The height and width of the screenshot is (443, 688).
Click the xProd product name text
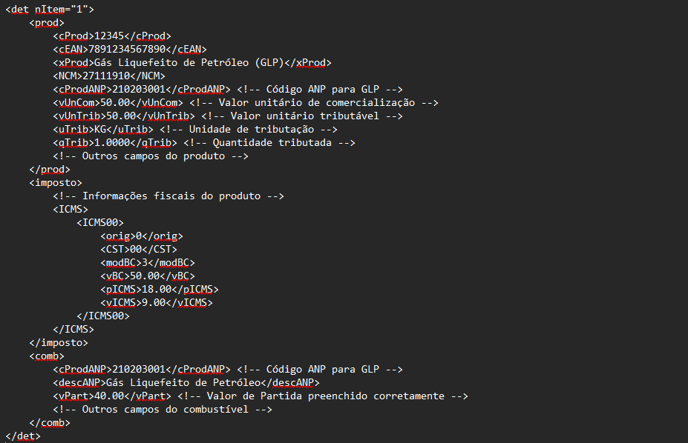click(189, 63)
